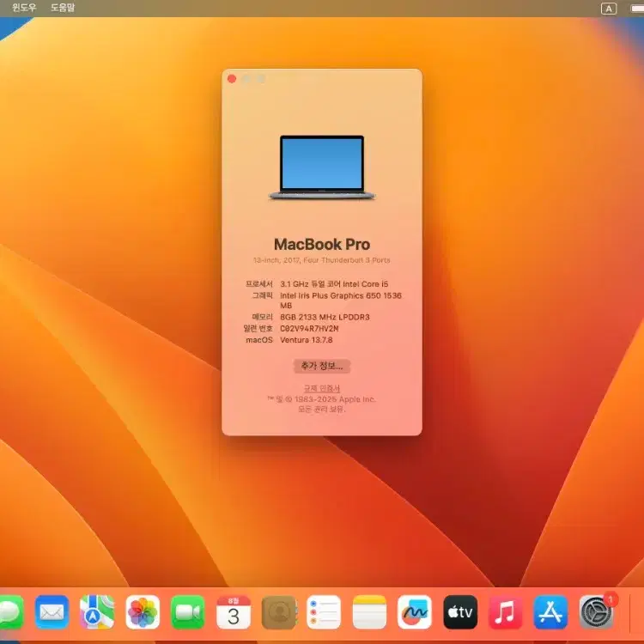This screenshot has width=644, height=644.
Task: Open Messages from the Dock
Action: [10, 612]
